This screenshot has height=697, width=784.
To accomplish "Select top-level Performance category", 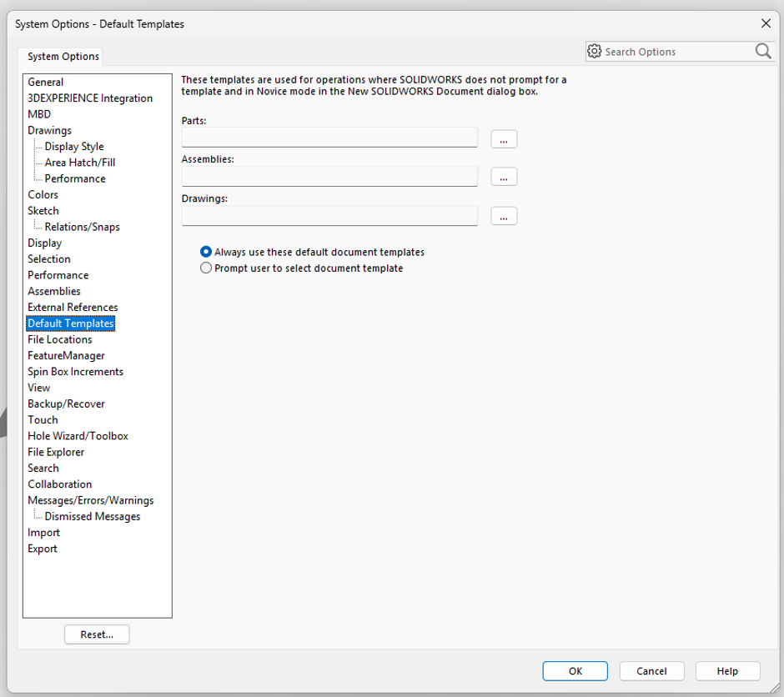I will 58,275.
